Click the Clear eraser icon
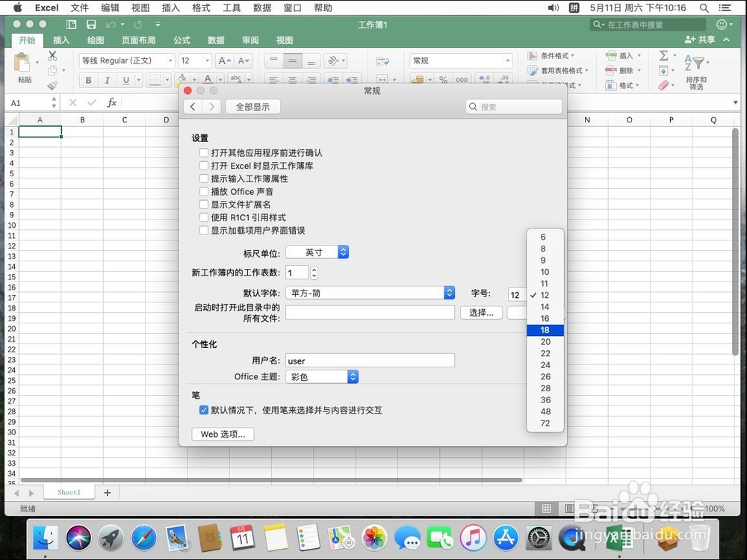 663,85
